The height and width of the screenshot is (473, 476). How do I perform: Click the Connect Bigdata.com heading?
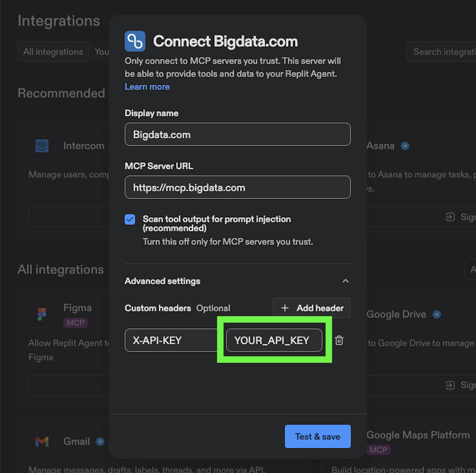pyautogui.click(x=226, y=41)
